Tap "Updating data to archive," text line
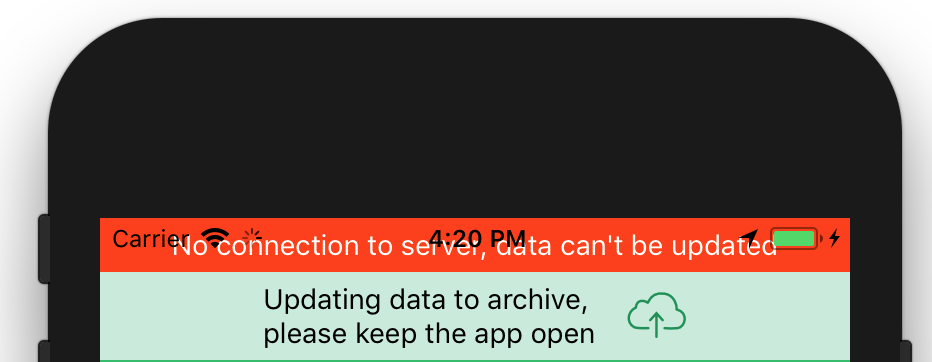This screenshot has height=362, width=932. pyautogui.click(x=426, y=300)
